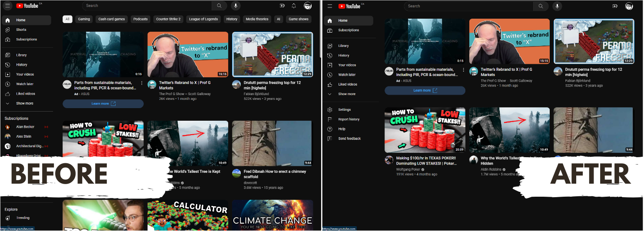This screenshot has height=231, width=644.
Task: Open Help in the AFTER sidebar
Action: click(349, 129)
